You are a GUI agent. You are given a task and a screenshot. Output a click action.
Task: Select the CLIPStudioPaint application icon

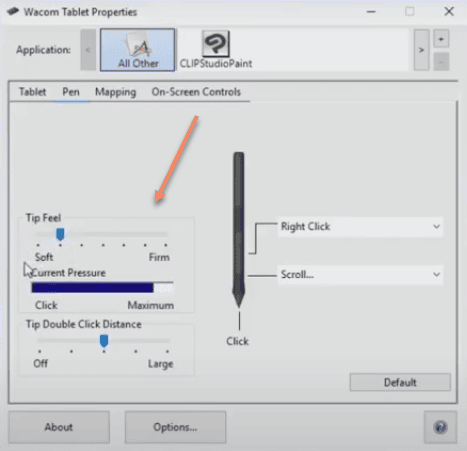(216, 50)
